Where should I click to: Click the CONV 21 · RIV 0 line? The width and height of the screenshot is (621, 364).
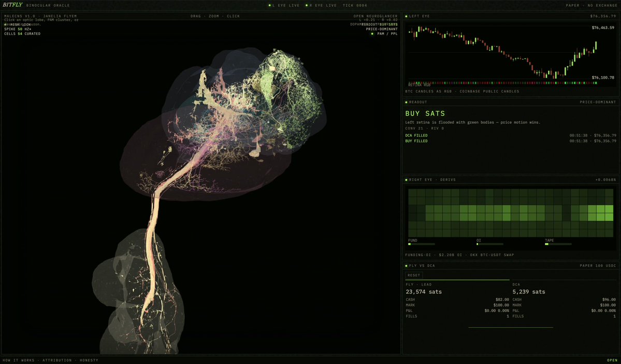425,128
